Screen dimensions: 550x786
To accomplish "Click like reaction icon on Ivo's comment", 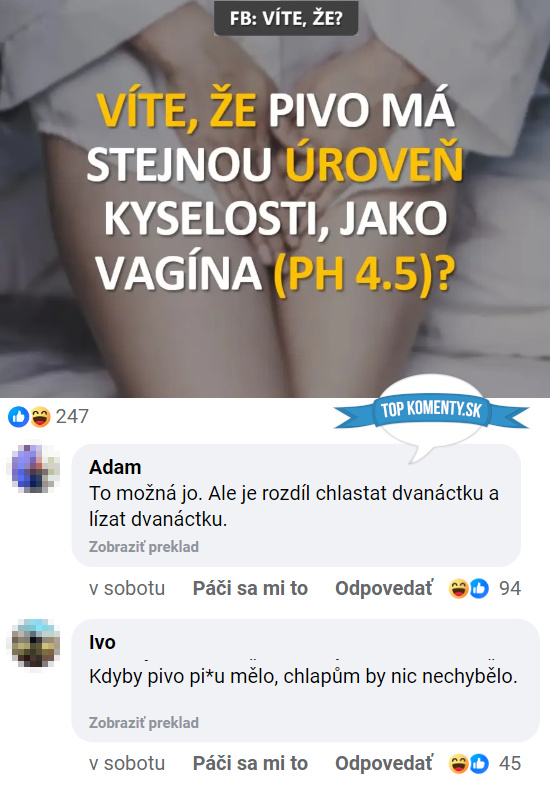I will coord(479,764).
